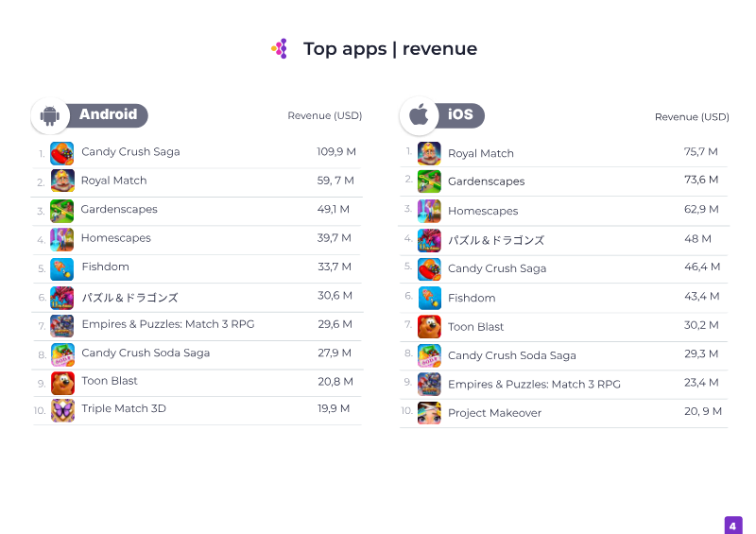Viewport: 756px width, 534px height.
Task: Click the Top apps | revenue title
Action: 390,49
